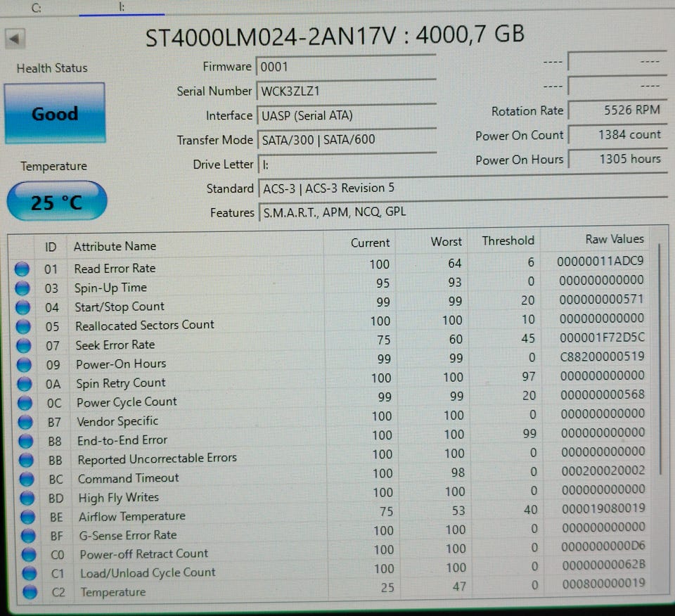Select the Read Error Rate attribute name
The width and height of the screenshot is (675, 616).
tap(115, 268)
